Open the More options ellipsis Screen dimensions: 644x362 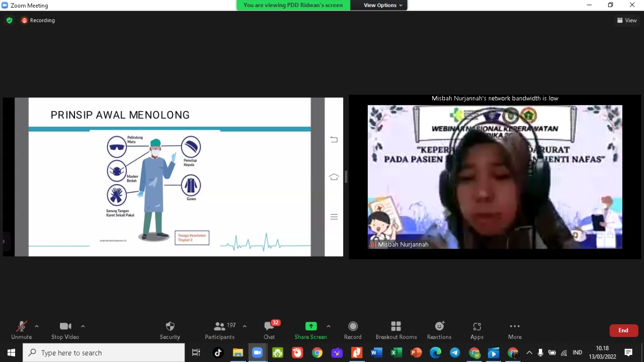[x=515, y=330]
